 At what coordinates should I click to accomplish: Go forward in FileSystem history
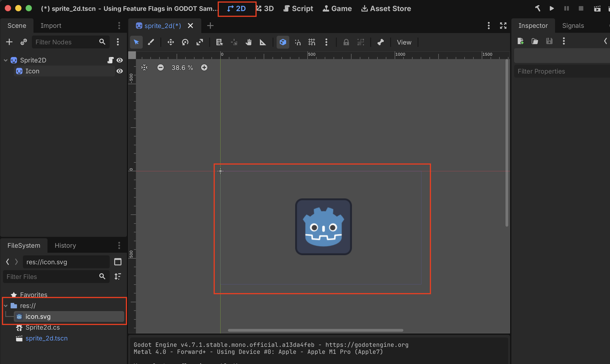[x=17, y=262]
